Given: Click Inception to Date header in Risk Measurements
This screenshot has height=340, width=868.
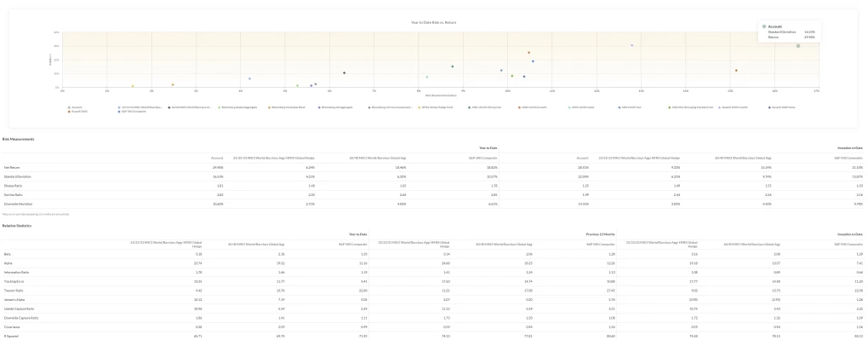Looking at the screenshot, I should pos(851,148).
